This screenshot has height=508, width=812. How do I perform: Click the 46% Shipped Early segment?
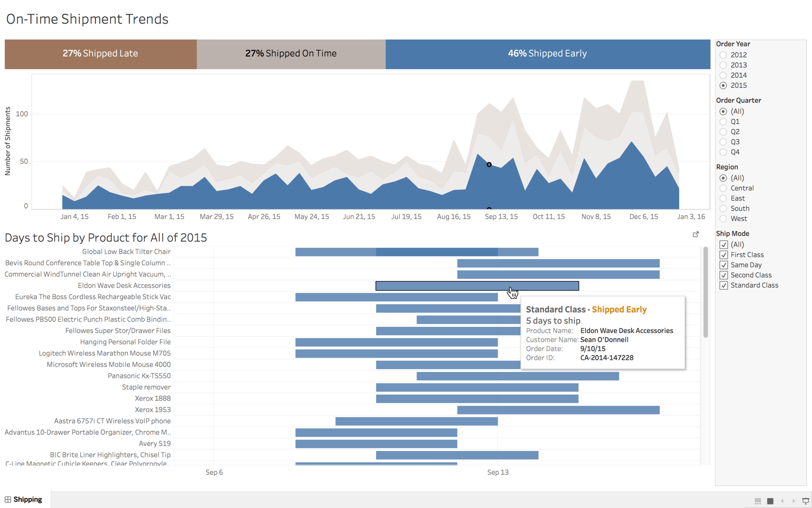547,54
